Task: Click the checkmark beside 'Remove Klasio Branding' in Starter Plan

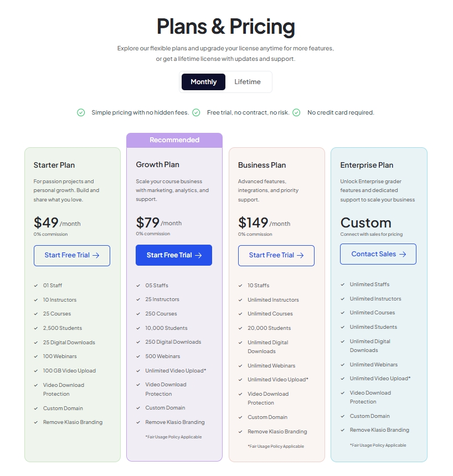Action: [35, 422]
